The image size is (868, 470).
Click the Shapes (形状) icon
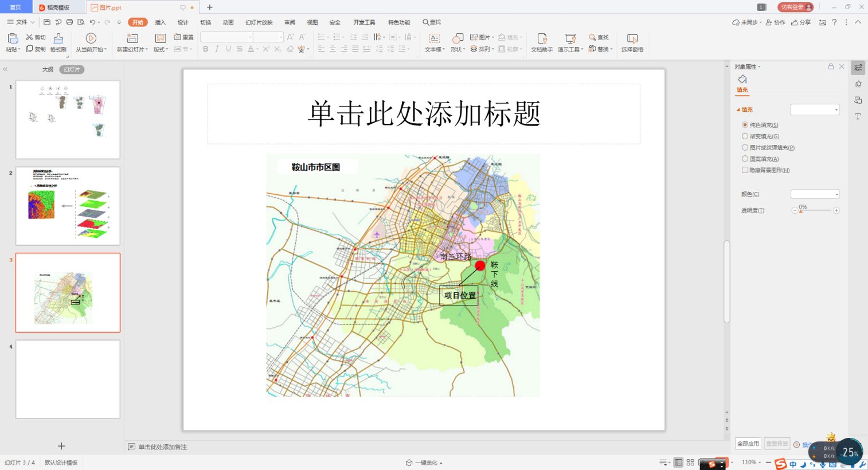tap(458, 38)
